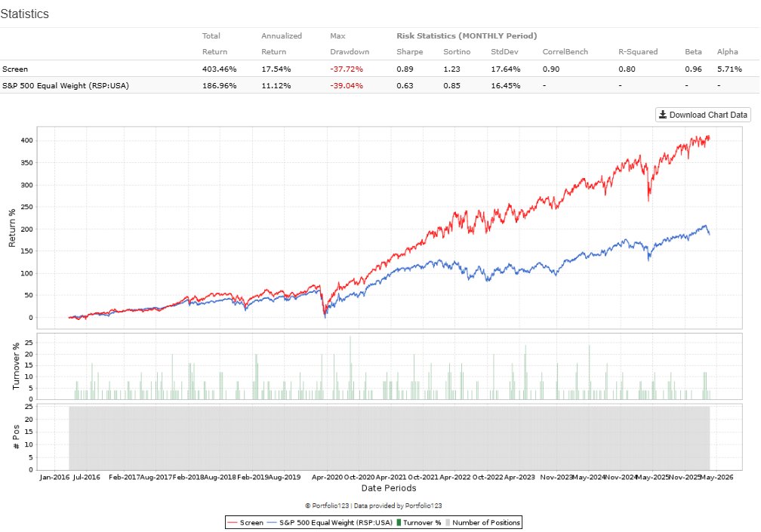This screenshot has width=761, height=532.
Task: Click the Screen Beta value 0.96
Action: tap(693, 69)
